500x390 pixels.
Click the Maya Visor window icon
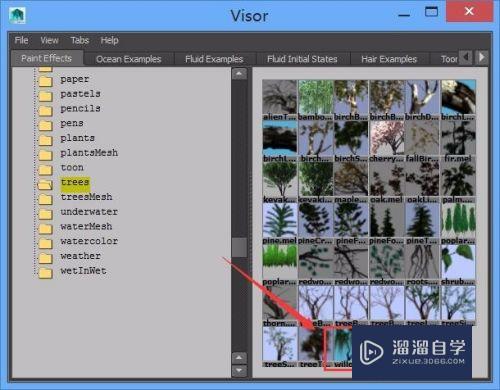pos(17,16)
